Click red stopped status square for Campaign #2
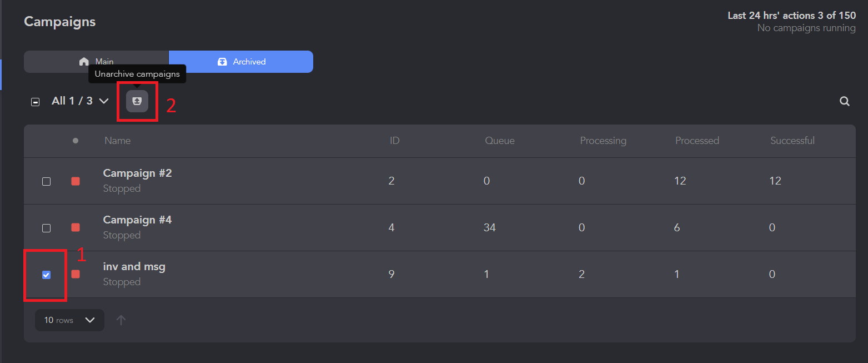Viewport: 868px width, 363px height. pos(76,181)
